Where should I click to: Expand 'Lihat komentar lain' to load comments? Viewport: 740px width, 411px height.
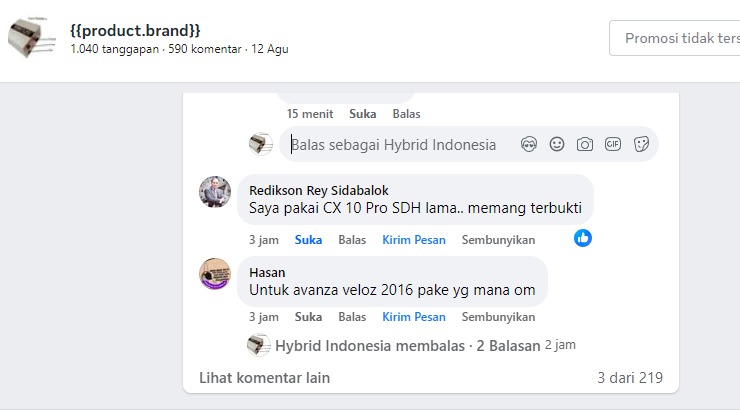pos(264,378)
